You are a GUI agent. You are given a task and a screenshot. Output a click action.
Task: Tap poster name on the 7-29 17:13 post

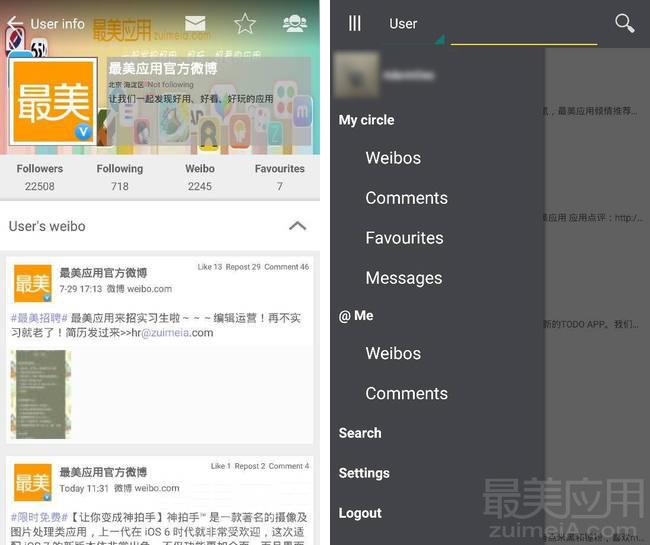pyautogui.click(x=103, y=273)
